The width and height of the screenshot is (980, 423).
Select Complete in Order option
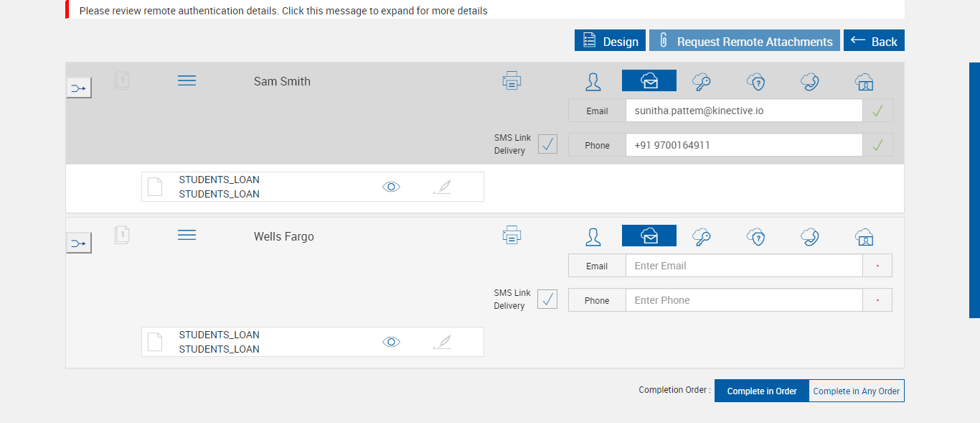point(761,391)
